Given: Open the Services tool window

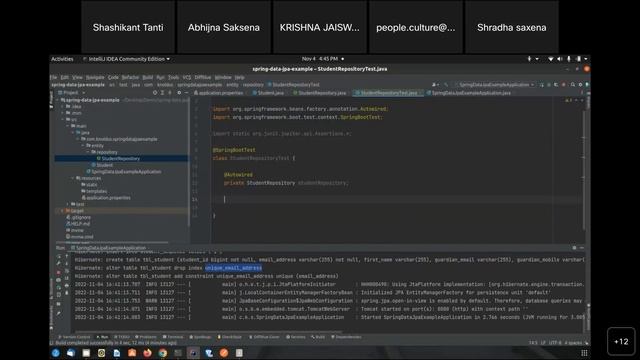Looking at the screenshot, I should (x=296, y=337).
